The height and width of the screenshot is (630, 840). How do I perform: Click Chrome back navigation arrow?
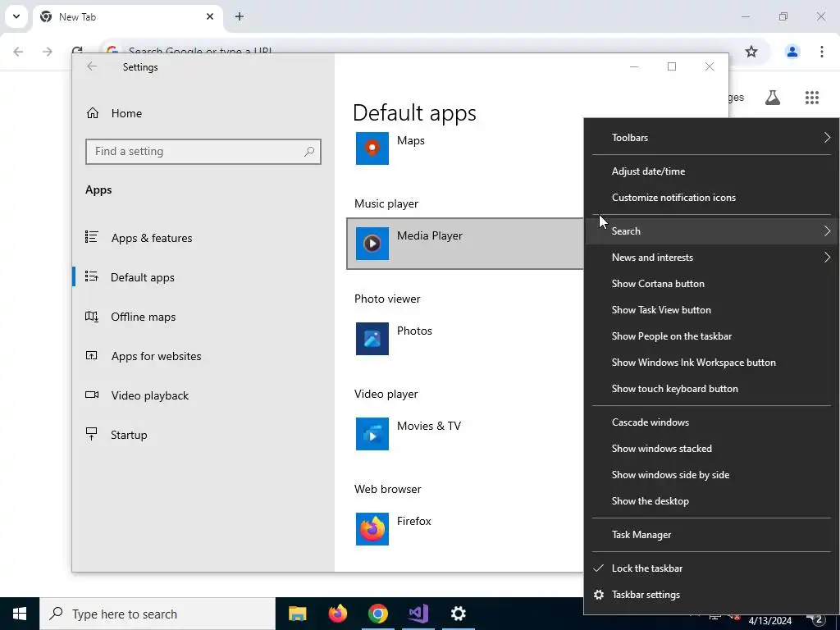click(x=18, y=52)
